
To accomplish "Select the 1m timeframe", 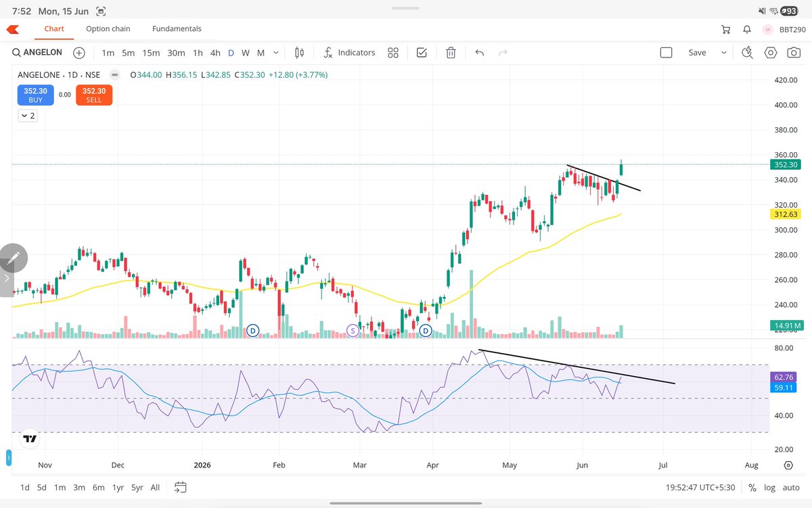I will point(108,53).
